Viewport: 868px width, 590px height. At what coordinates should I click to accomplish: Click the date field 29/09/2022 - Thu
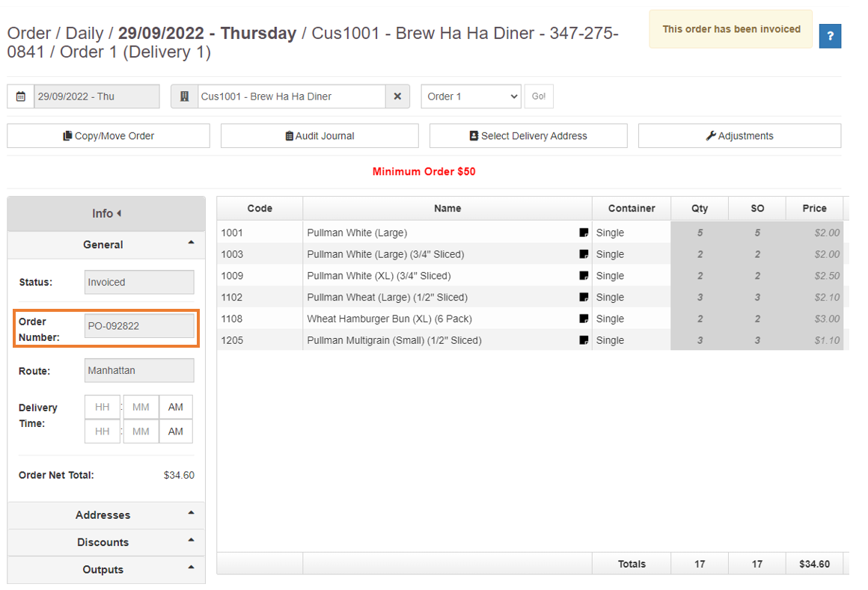point(97,96)
